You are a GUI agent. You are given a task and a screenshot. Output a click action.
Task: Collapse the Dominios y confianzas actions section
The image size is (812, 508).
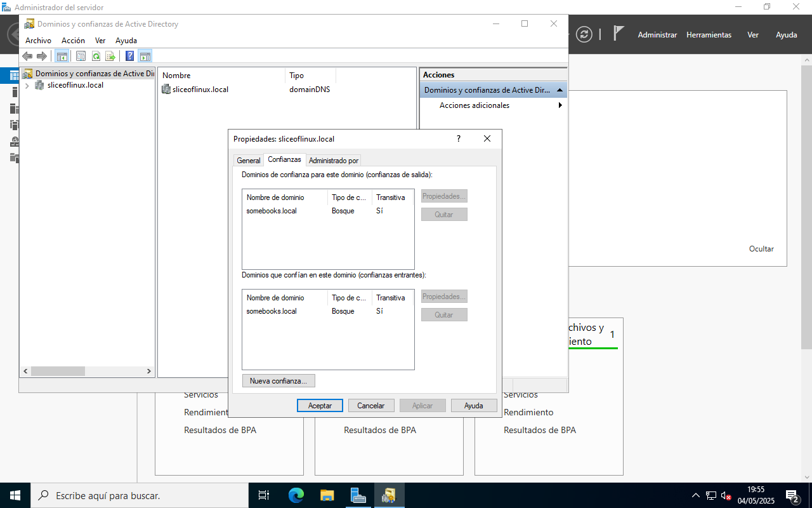[560, 90]
